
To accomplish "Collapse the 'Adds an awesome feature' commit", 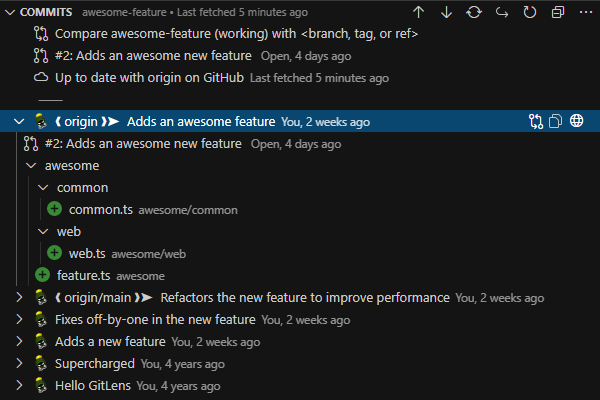I will [19, 122].
